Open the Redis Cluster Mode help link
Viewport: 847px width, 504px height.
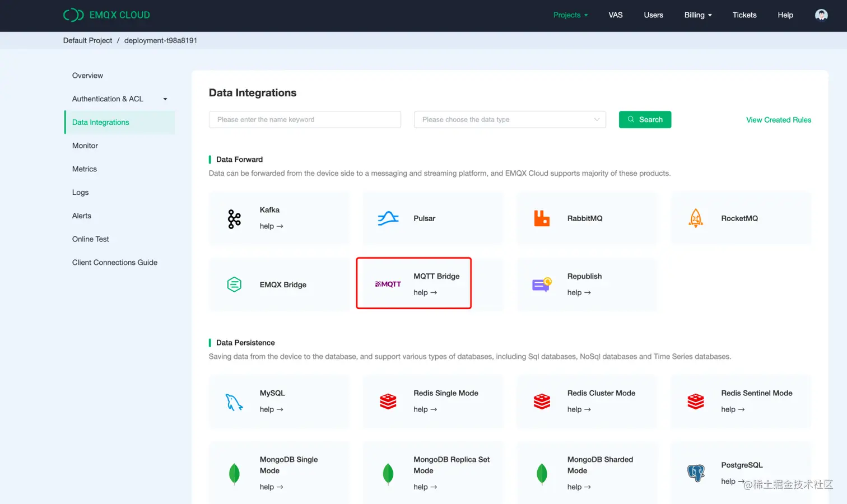[x=579, y=409]
